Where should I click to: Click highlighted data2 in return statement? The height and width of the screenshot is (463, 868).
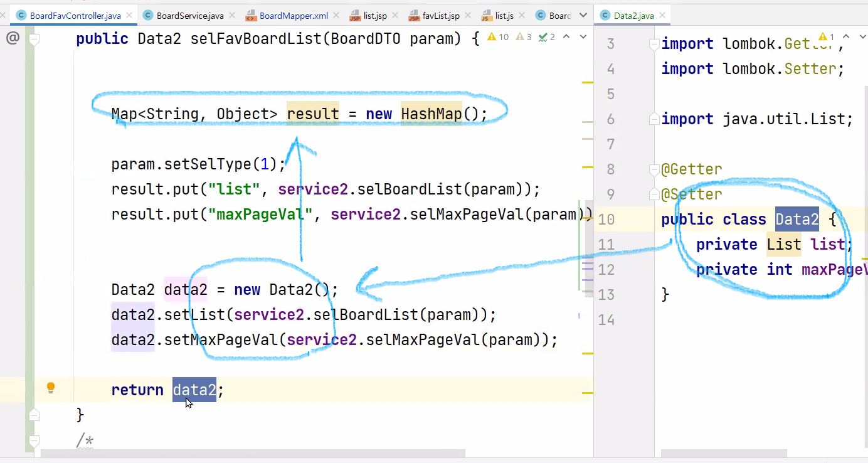click(194, 390)
